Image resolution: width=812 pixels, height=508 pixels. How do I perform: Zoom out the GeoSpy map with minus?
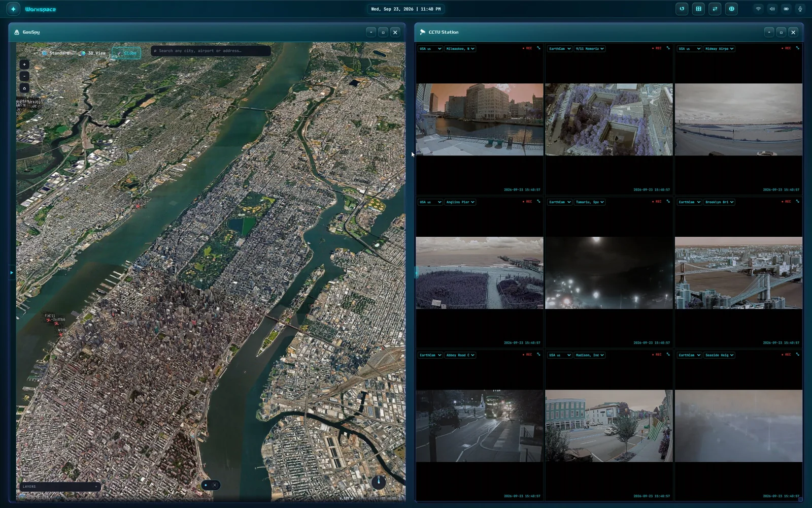point(24,76)
